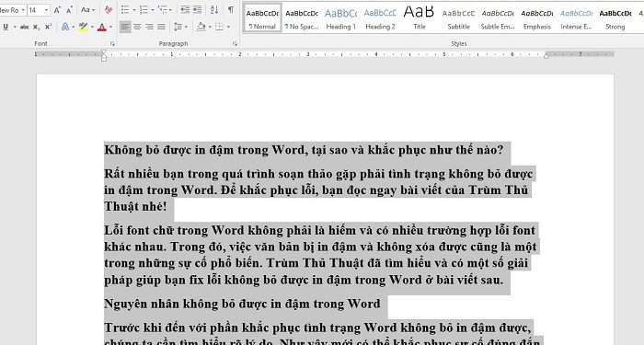Open the font name dropdown
The image size is (644, 345).
pyautogui.click(x=23, y=10)
